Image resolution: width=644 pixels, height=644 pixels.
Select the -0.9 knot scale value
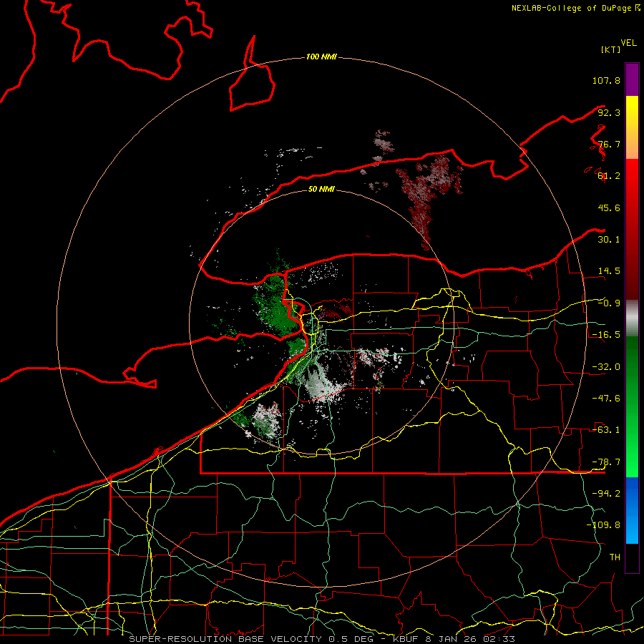[x=609, y=303]
